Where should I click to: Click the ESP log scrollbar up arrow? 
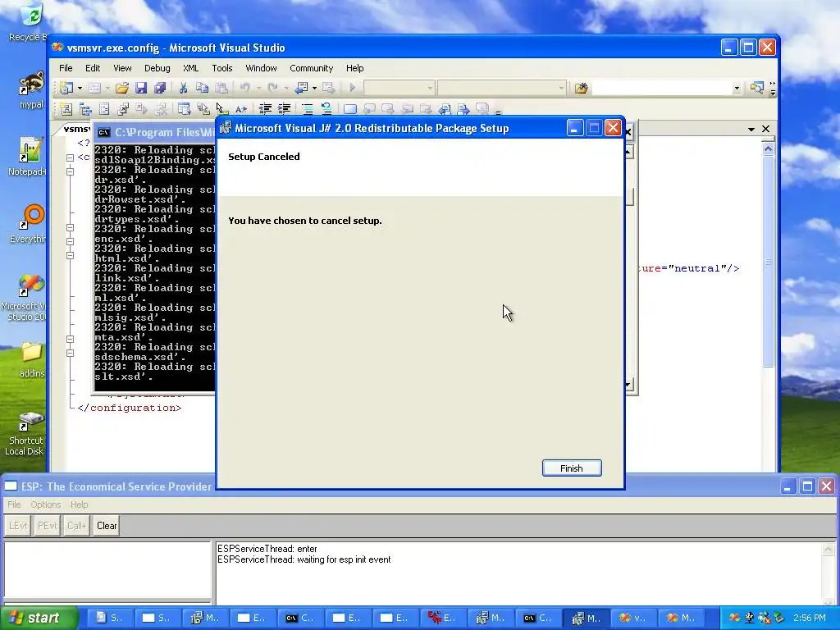coord(828,549)
